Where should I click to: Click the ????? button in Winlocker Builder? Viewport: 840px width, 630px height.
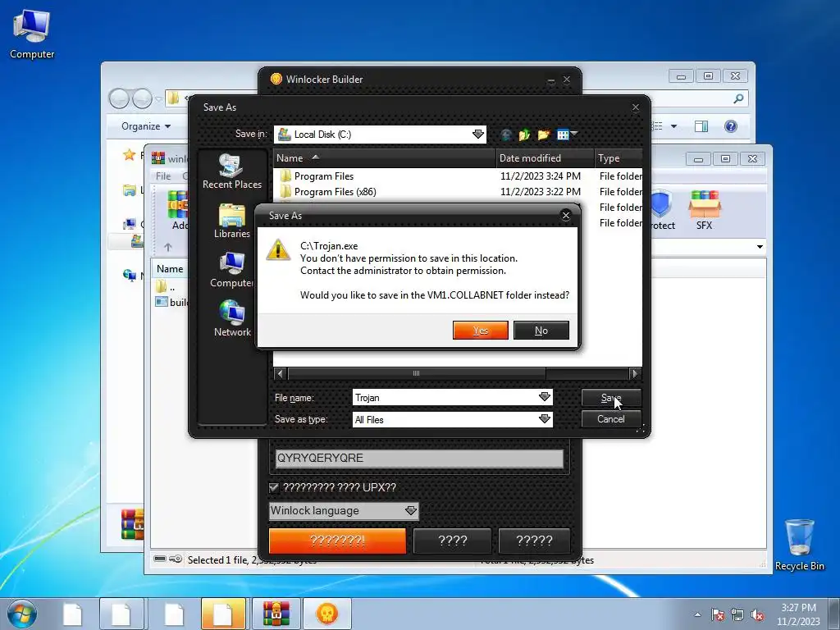click(x=534, y=541)
